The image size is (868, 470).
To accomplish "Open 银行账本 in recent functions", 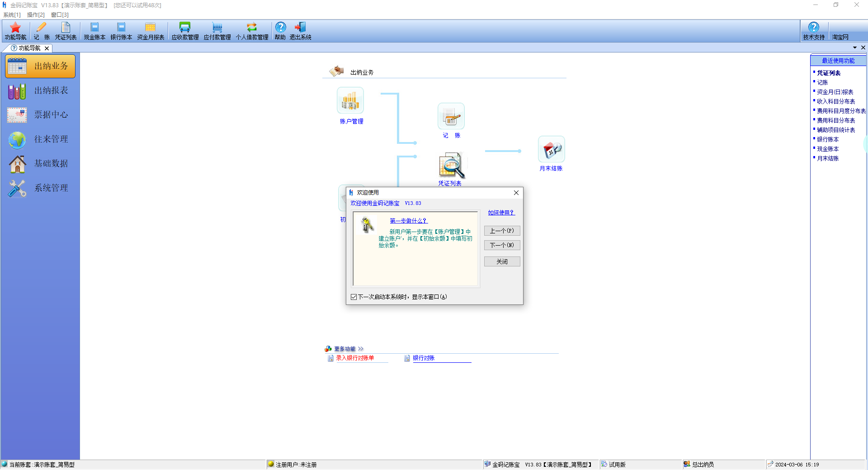I will (828, 139).
